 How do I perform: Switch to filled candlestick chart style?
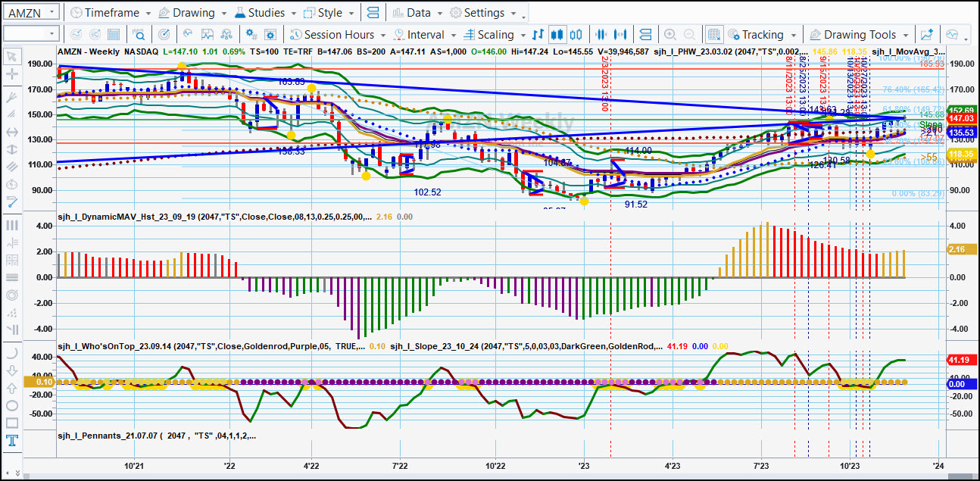[557, 34]
